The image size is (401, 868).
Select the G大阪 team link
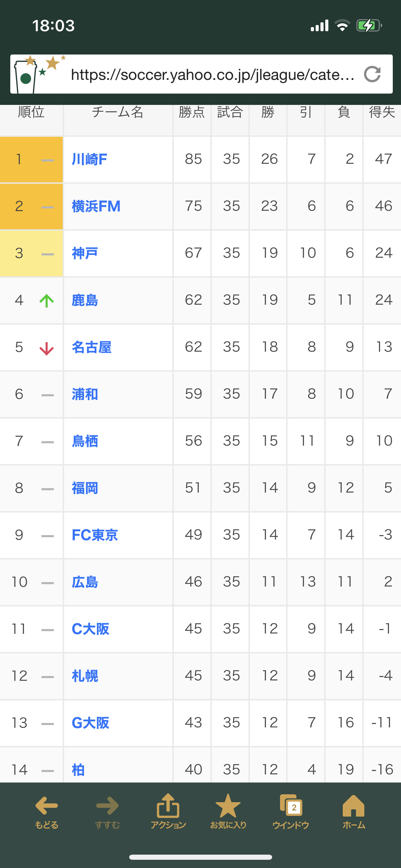tap(90, 723)
